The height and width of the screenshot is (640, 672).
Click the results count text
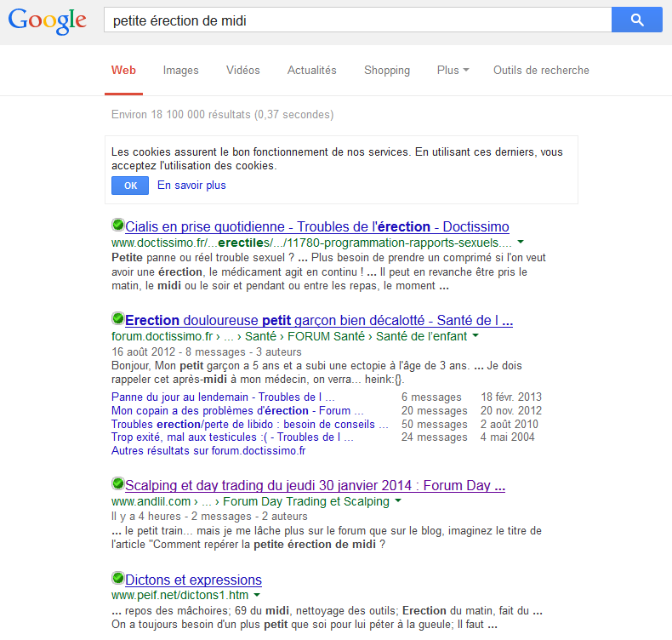pyautogui.click(x=222, y=114)
